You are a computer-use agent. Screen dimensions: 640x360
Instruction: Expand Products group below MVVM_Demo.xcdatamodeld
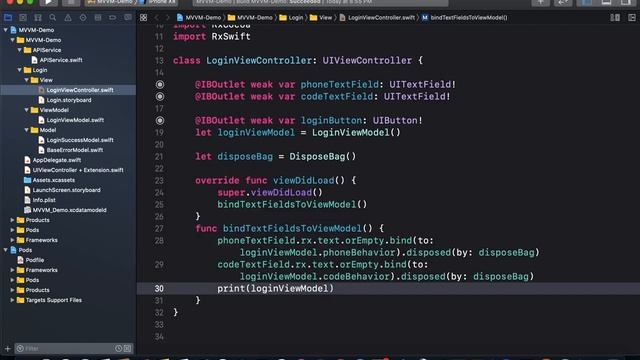click(x=12, y=220)
